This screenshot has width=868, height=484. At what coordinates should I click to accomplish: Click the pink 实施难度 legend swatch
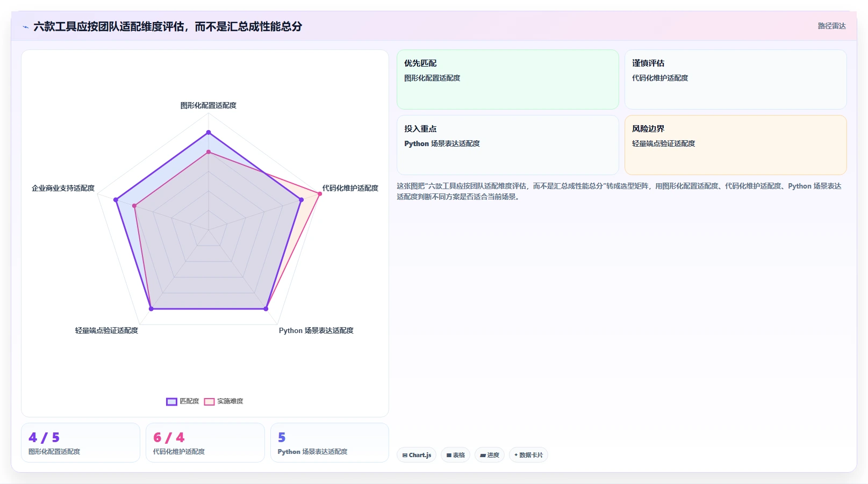tap(209, 402)
